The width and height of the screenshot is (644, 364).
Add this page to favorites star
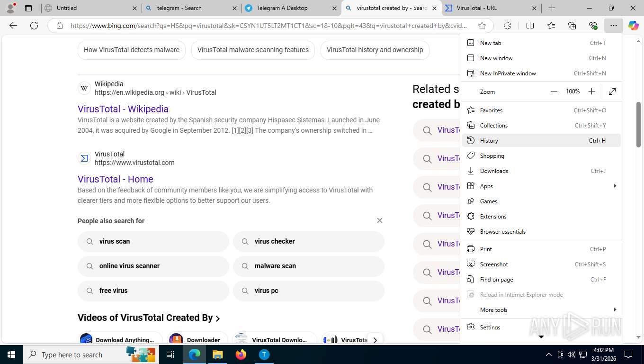tap(482, 26)
